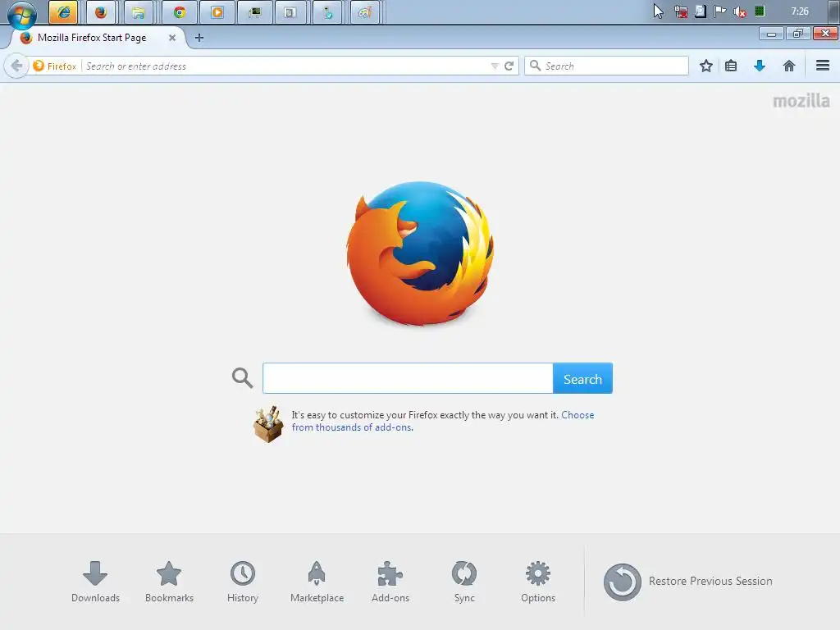840x630 pixels.
Task: Close the Mozilla Firefox Start Page tab
Action: click(172, 38)
